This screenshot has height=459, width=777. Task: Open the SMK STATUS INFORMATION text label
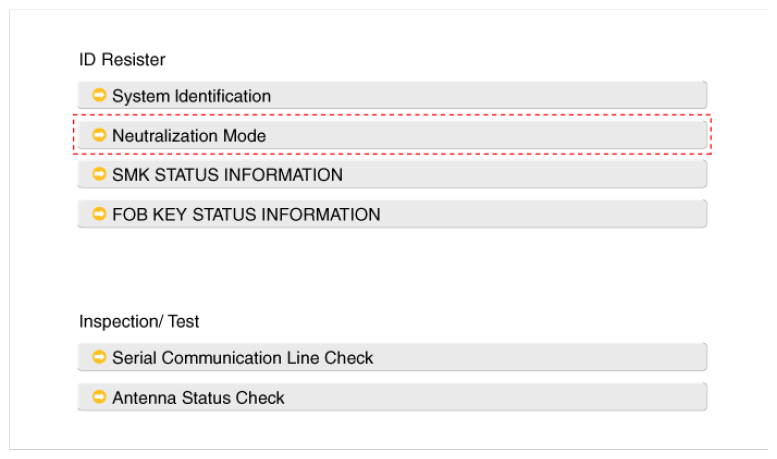[227, 175]
